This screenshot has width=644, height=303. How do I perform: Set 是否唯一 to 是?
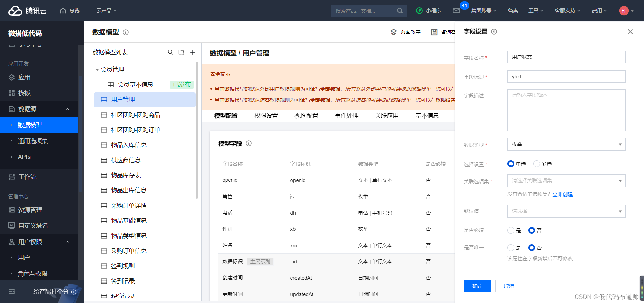[x=510, y=248]
